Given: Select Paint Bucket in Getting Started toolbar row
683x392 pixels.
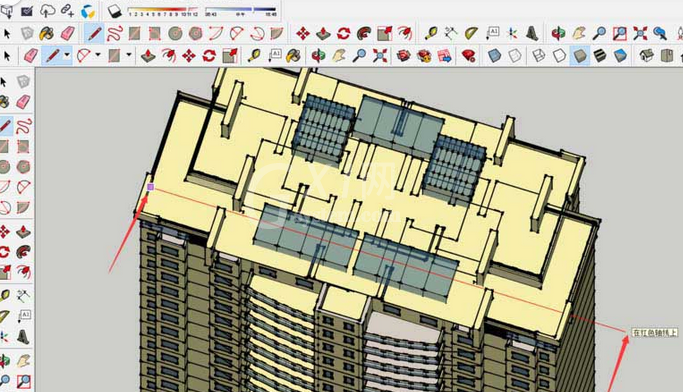Looking at the screenshot, I should click(x=294, y=56).
